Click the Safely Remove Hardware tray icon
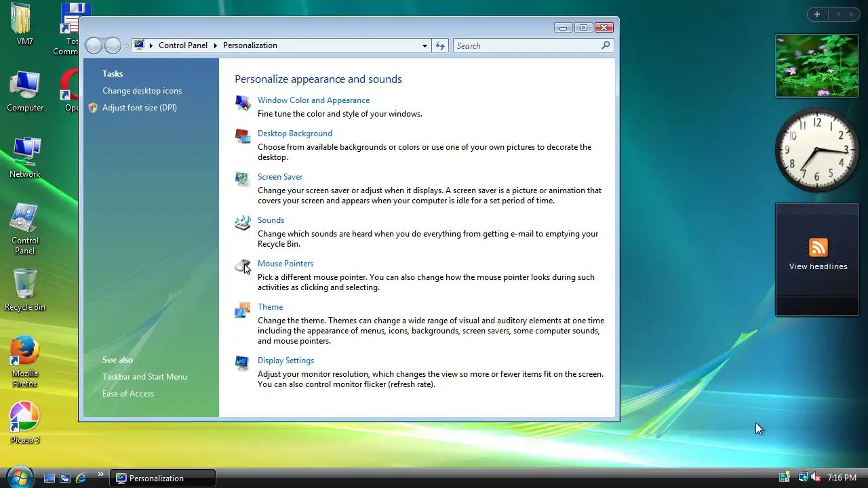Viewport: 868px width, 488px height. tap(785, 478)
